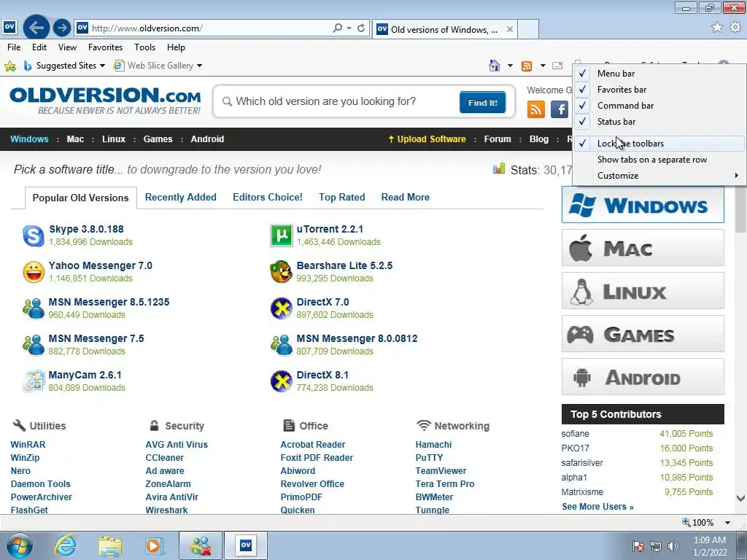The height and width of the screenshot is (560, 747).
Task: Switch to the Recently Added tab
Action: [181, 197]
